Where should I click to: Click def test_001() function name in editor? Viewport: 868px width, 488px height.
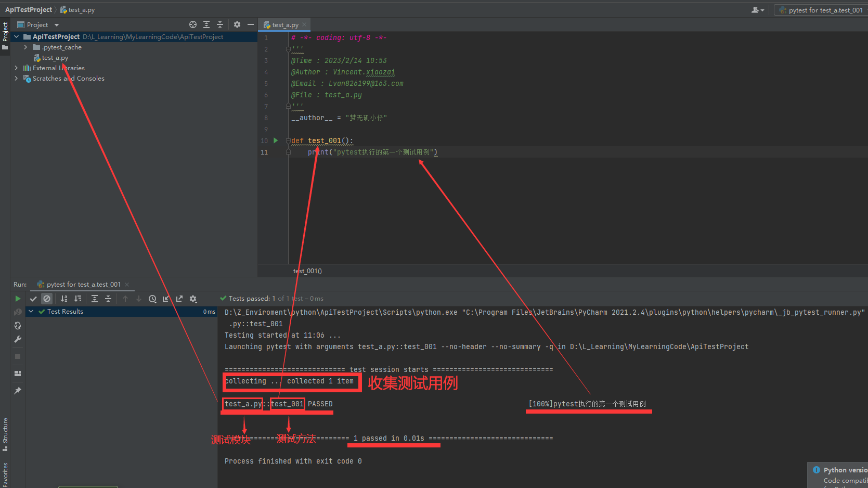coord(325,140)
